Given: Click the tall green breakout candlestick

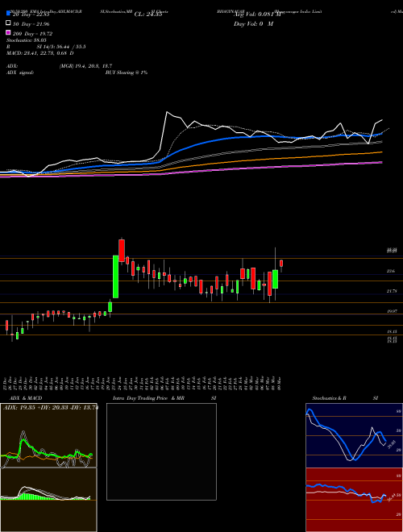Looking at the screenshot, I should [x=116, y=276].
